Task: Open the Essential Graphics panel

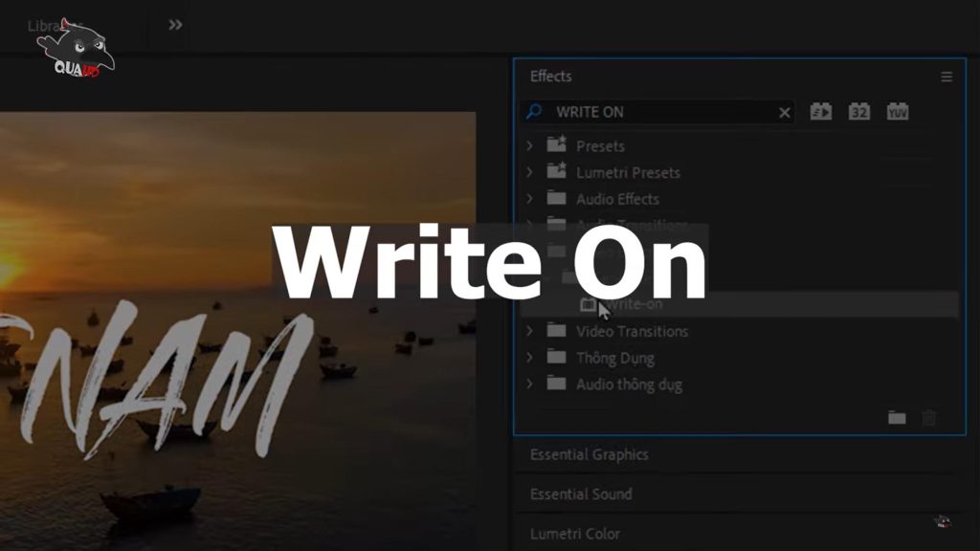Action: click(x=587, y=454)
